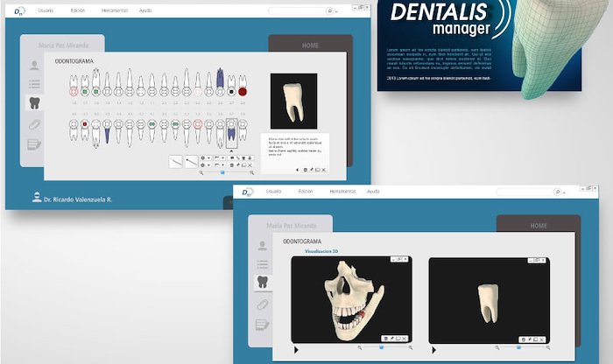Switch to HOME tab in 3D viewer window

point(539,226)
